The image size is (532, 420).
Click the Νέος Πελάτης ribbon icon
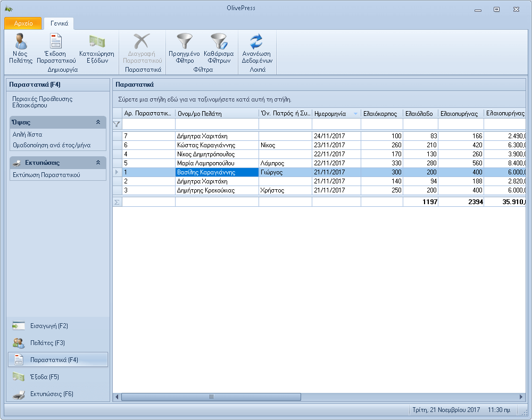click(21, 48)
